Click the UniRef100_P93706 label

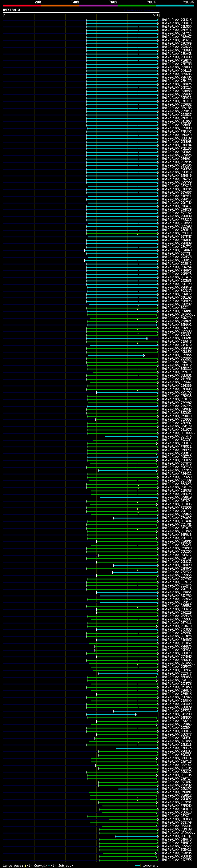click(177, 392)
